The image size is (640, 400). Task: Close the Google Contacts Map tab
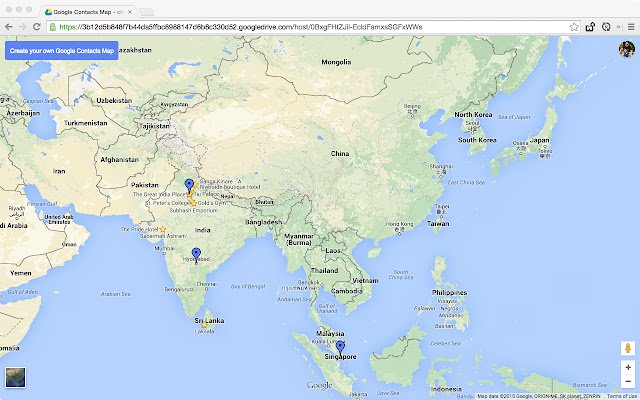[x=130, y=12]
